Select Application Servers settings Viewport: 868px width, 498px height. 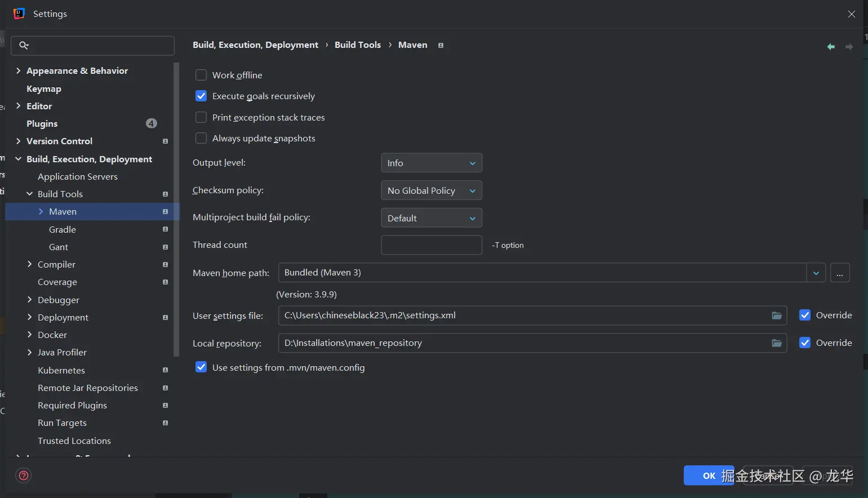coord(78,177)
